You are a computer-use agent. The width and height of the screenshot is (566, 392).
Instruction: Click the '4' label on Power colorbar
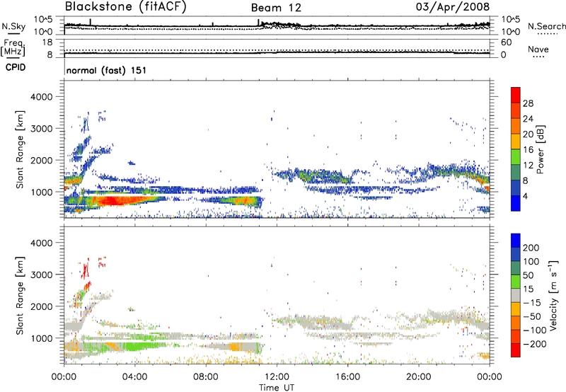[526, 197]
